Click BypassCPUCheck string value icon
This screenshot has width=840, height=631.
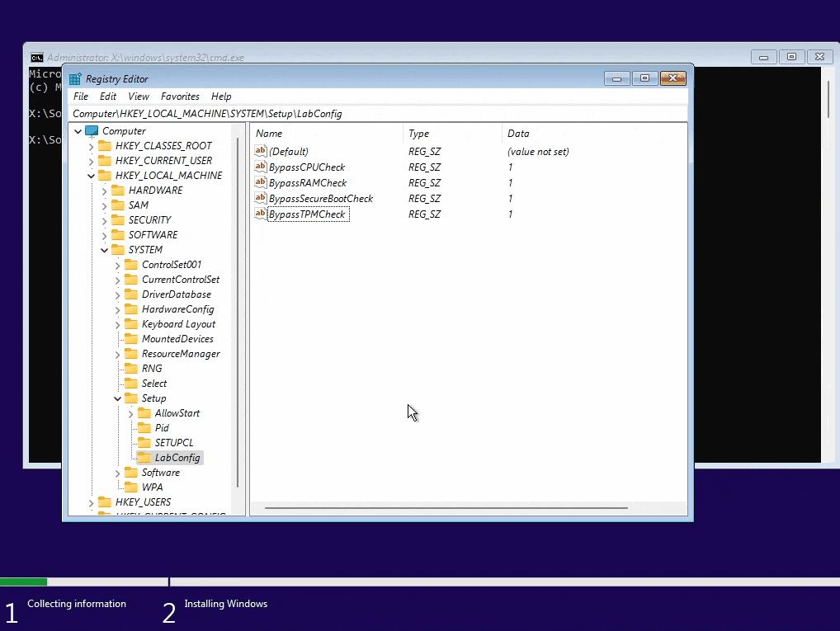[261, 167]
